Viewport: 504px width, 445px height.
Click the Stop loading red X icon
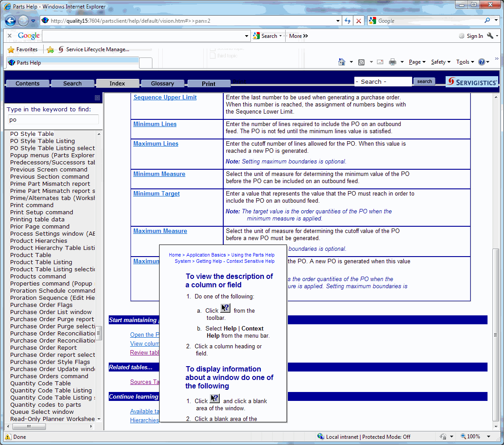coord(359,21)
